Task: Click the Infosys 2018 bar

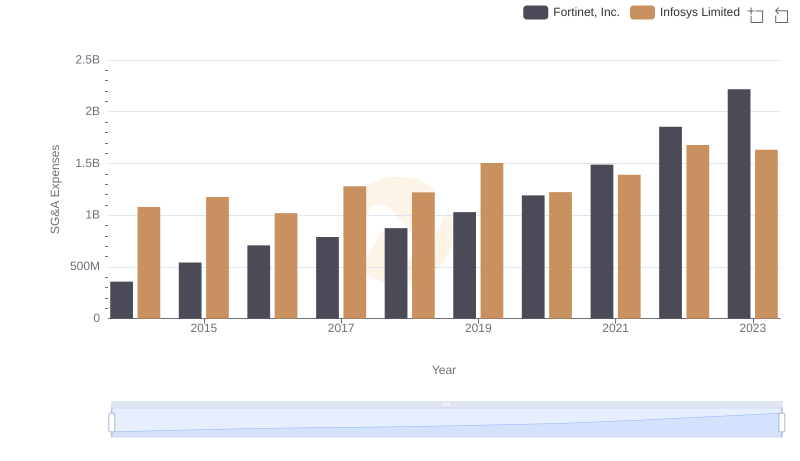Action: [x=423, y=255]
